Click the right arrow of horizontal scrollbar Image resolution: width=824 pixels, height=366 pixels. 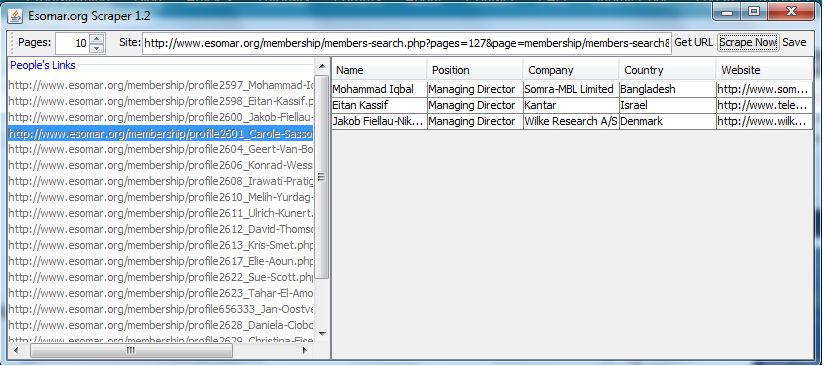306,350
